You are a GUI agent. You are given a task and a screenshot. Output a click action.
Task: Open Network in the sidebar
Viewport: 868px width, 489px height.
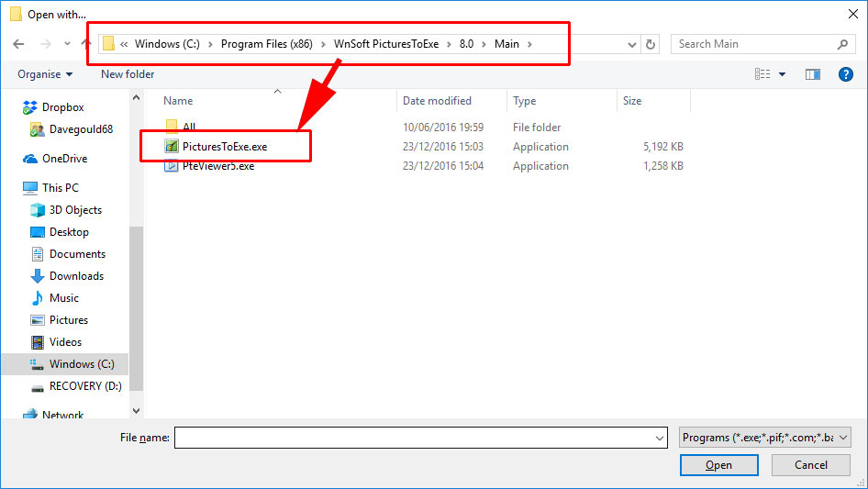coord(62,415)
